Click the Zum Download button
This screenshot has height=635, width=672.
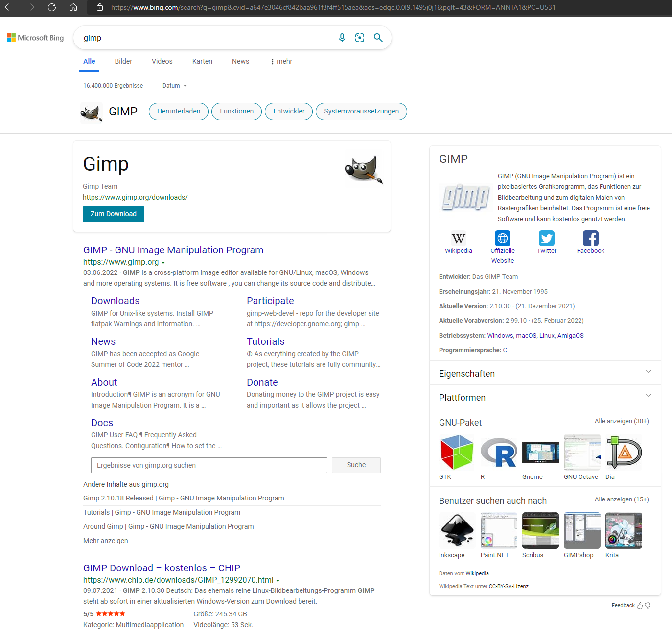(x=114, y=214)
